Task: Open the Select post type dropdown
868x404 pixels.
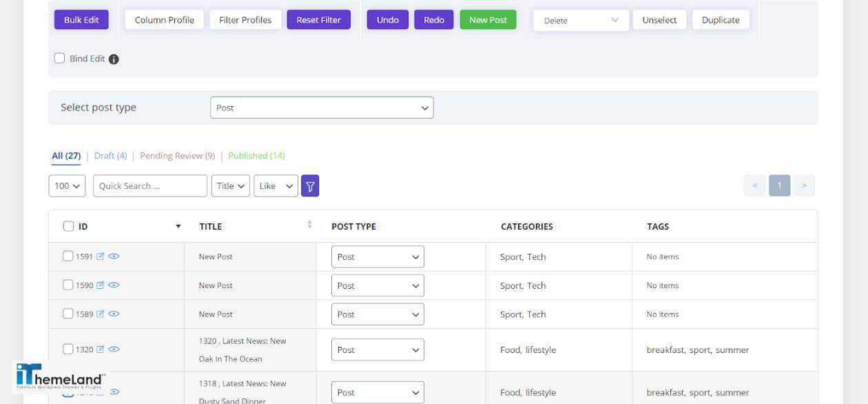Action: point(322,108)
